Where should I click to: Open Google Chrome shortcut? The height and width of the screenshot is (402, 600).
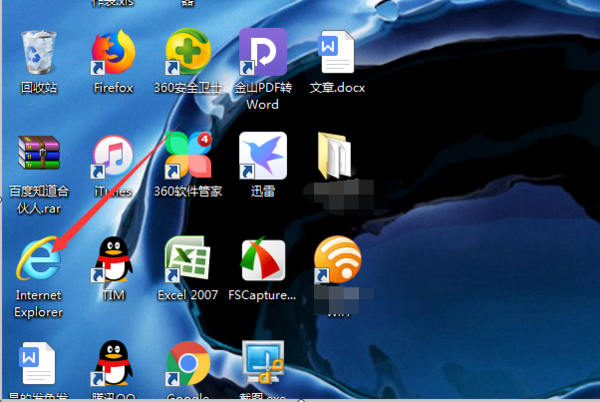(188, 363)
